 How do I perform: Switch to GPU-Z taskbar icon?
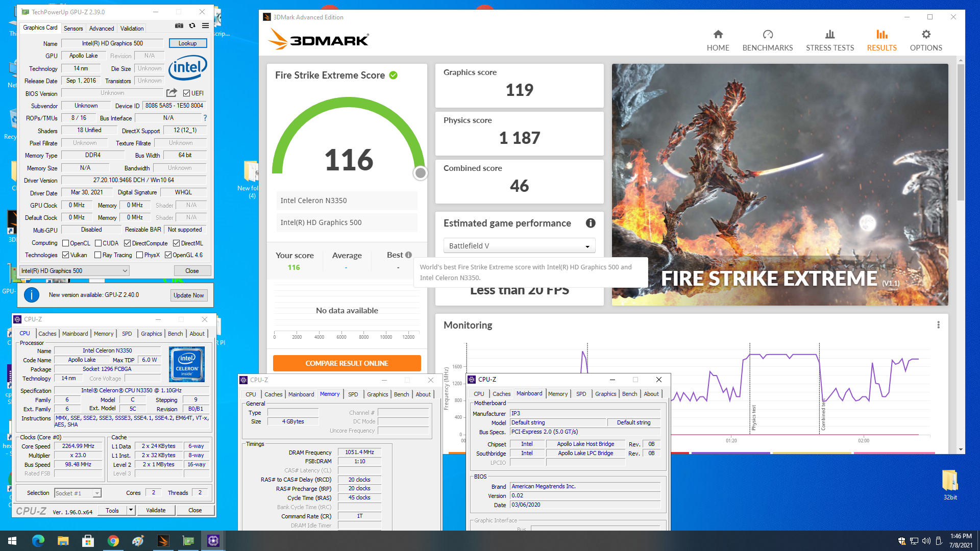pyautogui.click(x=188, y=541)
